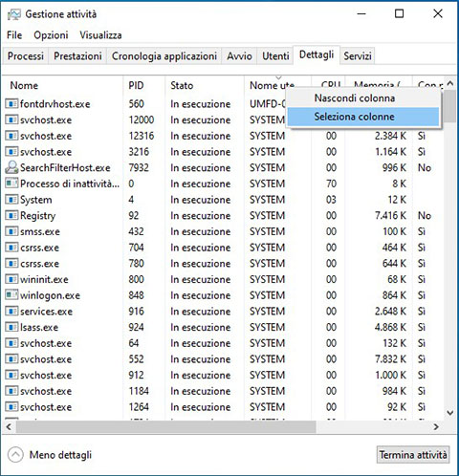Click the wininit.exe process icon

click(11, 279)
